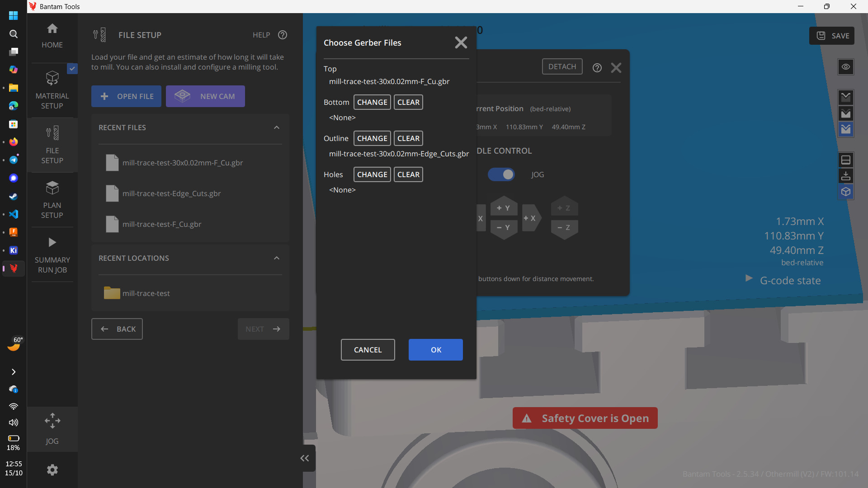Change the Bottom gerber file
This screenshot has height=488, width=868.
[372, 102]
